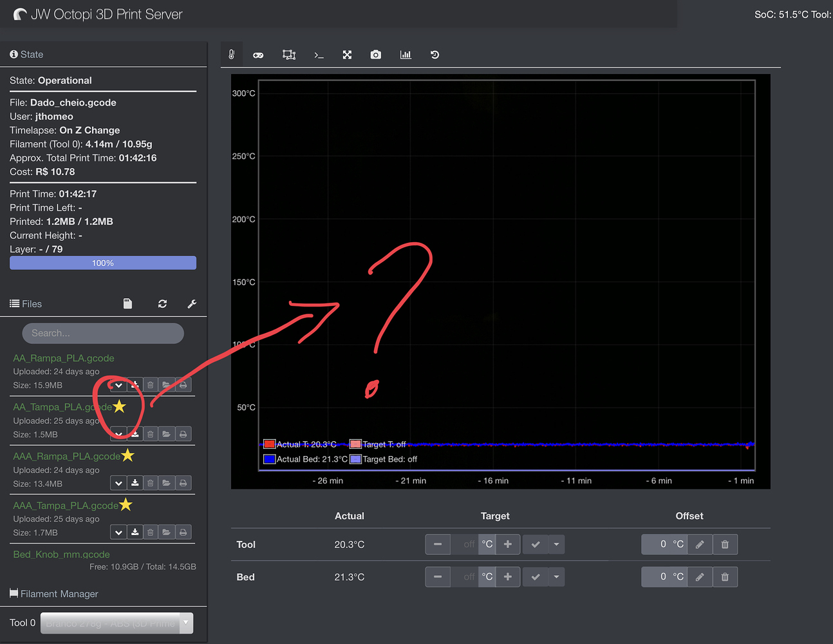Image resolution: width=833 pixels, height=644 pixels.
Task: Open file list settings wrench
Action: pyautogui.click(x=192, y=304)
